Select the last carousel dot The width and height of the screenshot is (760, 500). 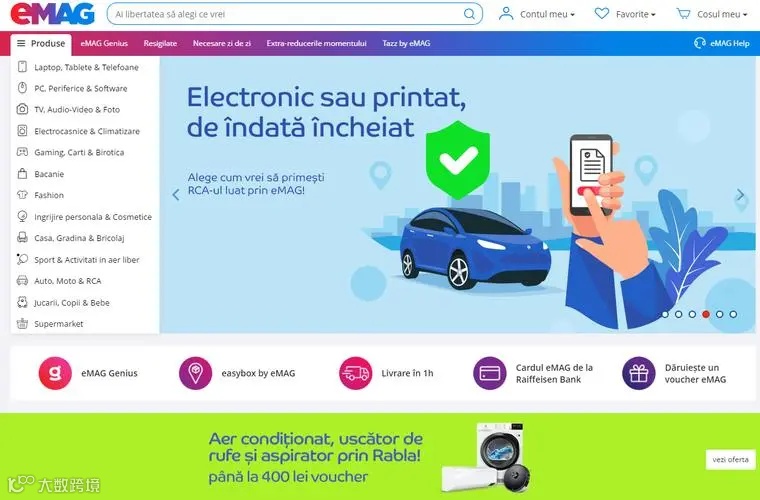point(733,314)
